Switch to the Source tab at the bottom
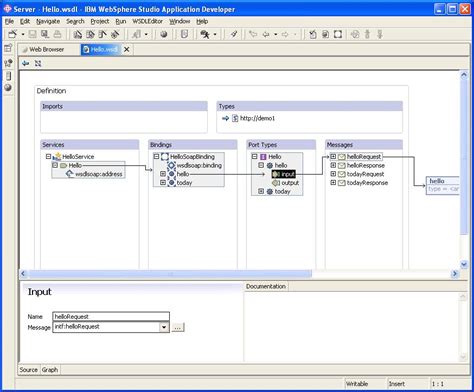The width and height of the screenshot is (474, 392). (x=29, y=370)
